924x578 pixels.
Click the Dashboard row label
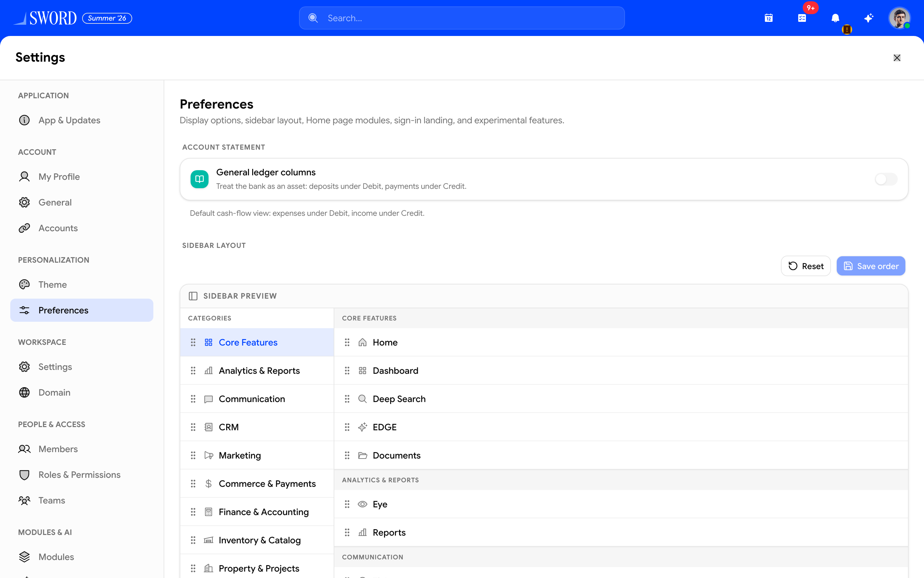[x=396, y=371]
